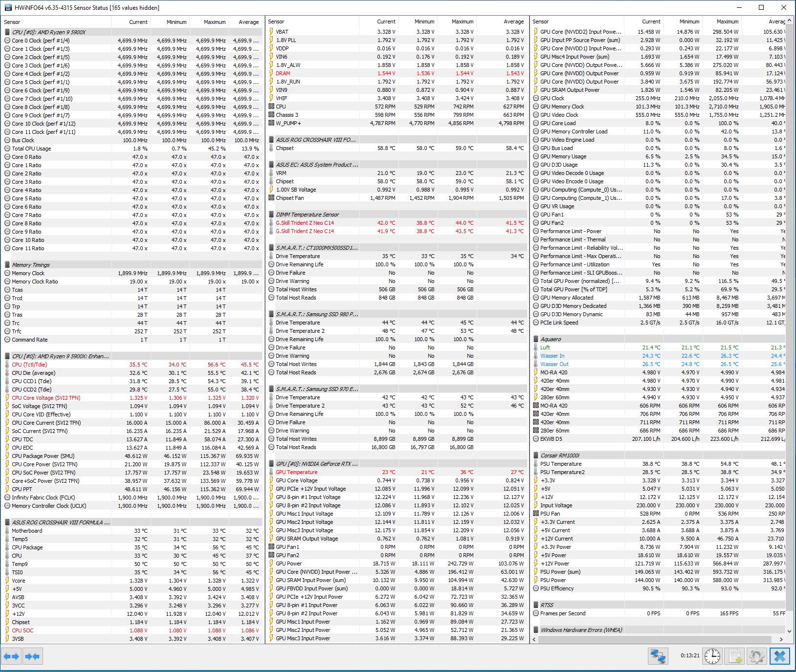Select the PSU Efficiency row
Image resolution: width=796 pixels, height=672 pixels.
point(658,588)
